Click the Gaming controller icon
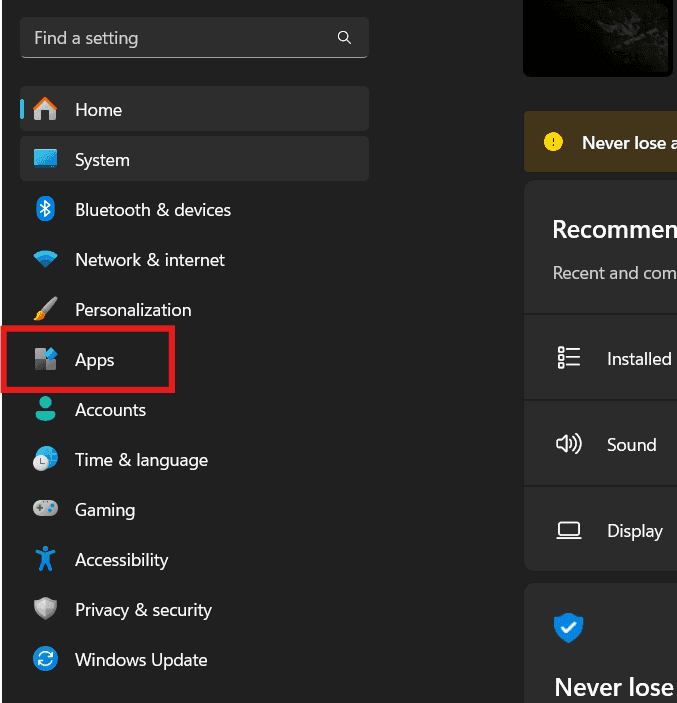This screenshot has height=703, width=677. [45, 508]
